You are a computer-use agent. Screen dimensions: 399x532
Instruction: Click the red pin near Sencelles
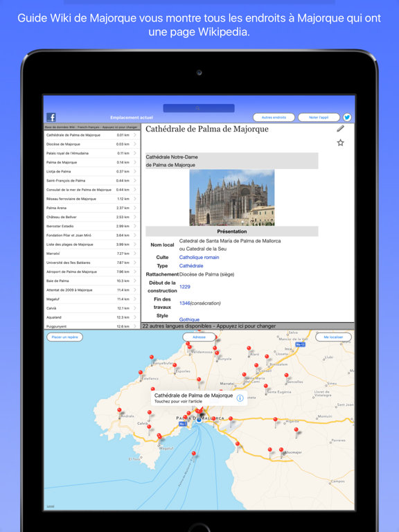(287, 377)
